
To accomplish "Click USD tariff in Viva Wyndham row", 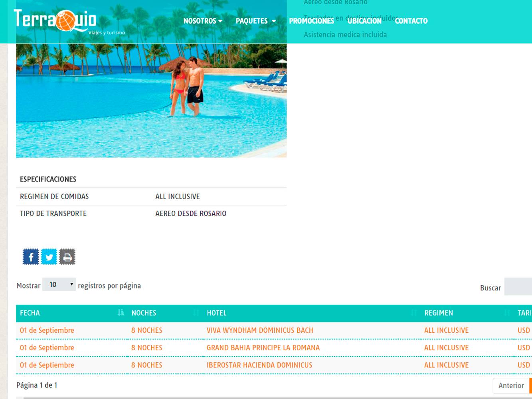I will (x=524, y=330).
